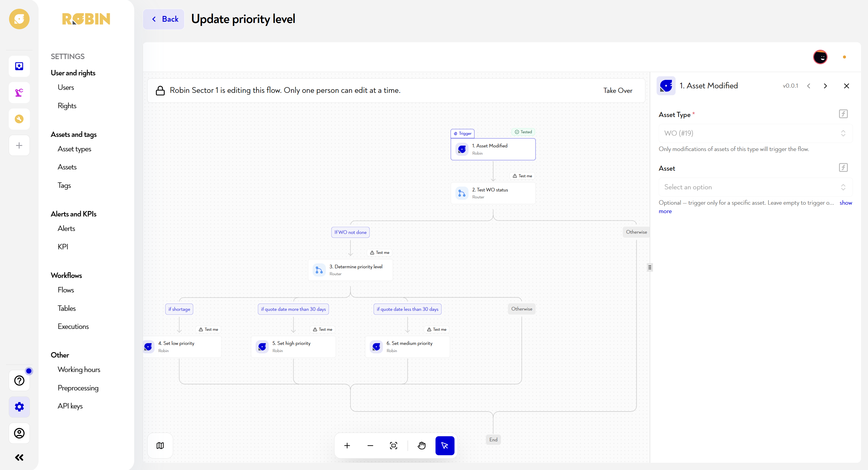Select the 4. Set low priority node
Screen dimensions: 868x470
182,347
